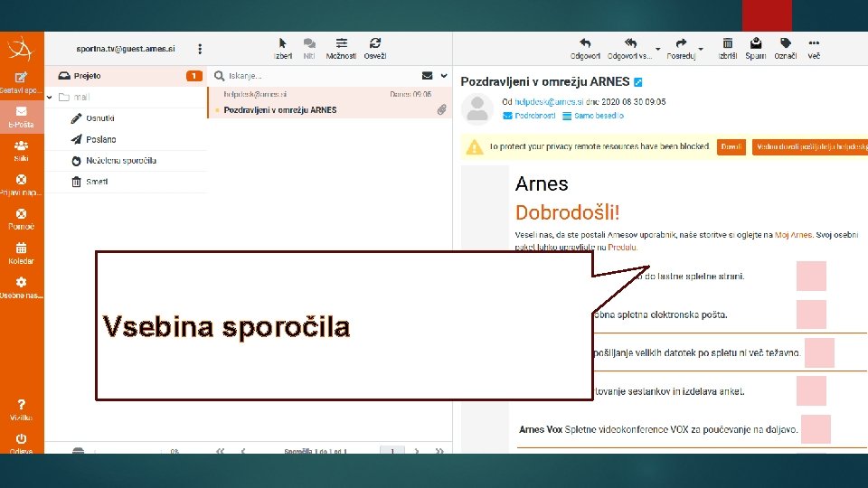Click Izbriši delete button
Image resolution: width=868 pixels, height=488 pixels.
[x=727, y=49]
